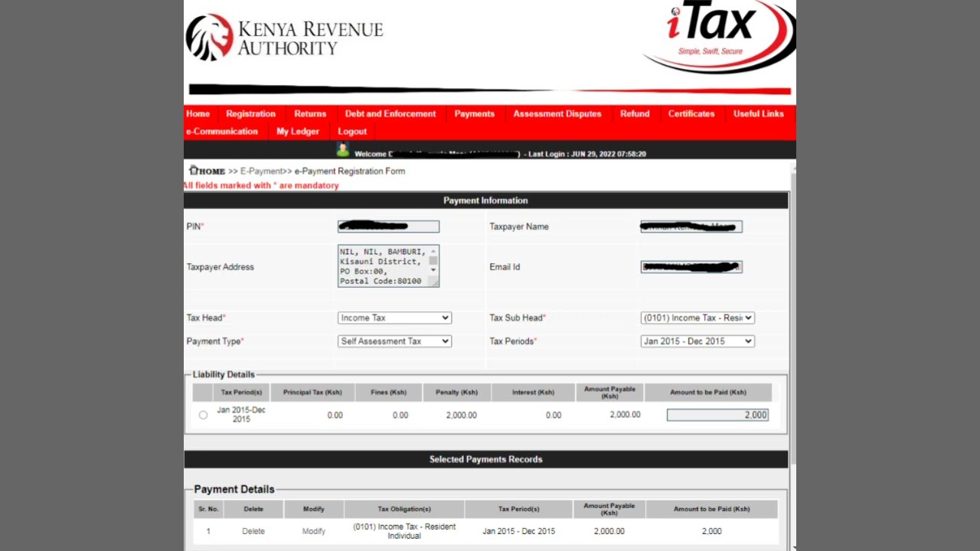Open the Refund menu
Viewport: 980px width, 551px height.
(x=635, y=113)
